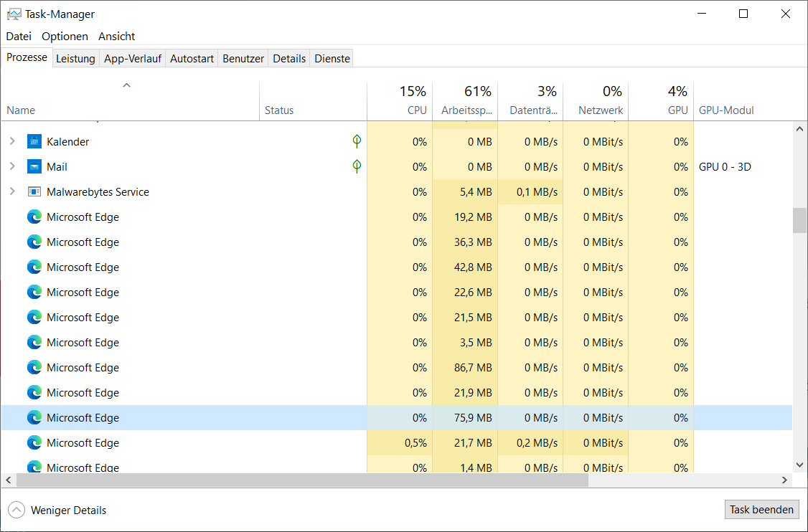Click the horizontal scrollbar thumb
Viewport: 808px width, 532px height.
(302, 480)
